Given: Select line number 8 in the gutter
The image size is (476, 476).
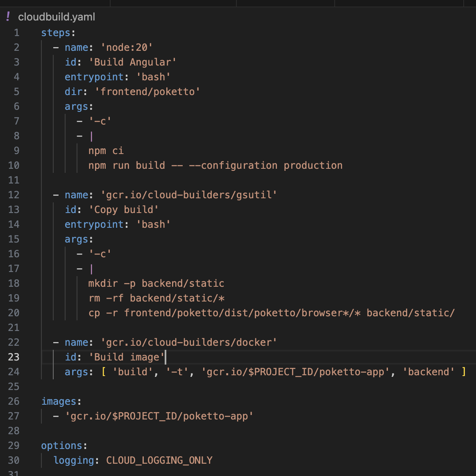Looking at the screenshot, I should pyautogui.click(x=16, y=136).
